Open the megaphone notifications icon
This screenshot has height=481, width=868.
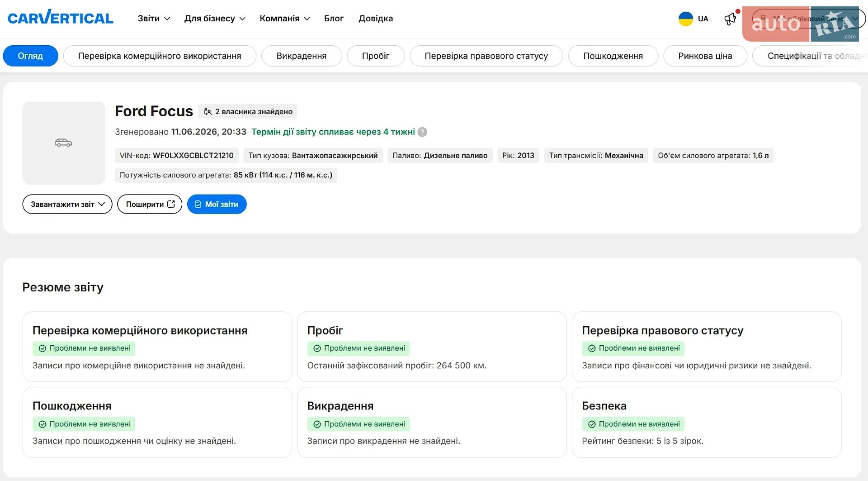point(731,19)
